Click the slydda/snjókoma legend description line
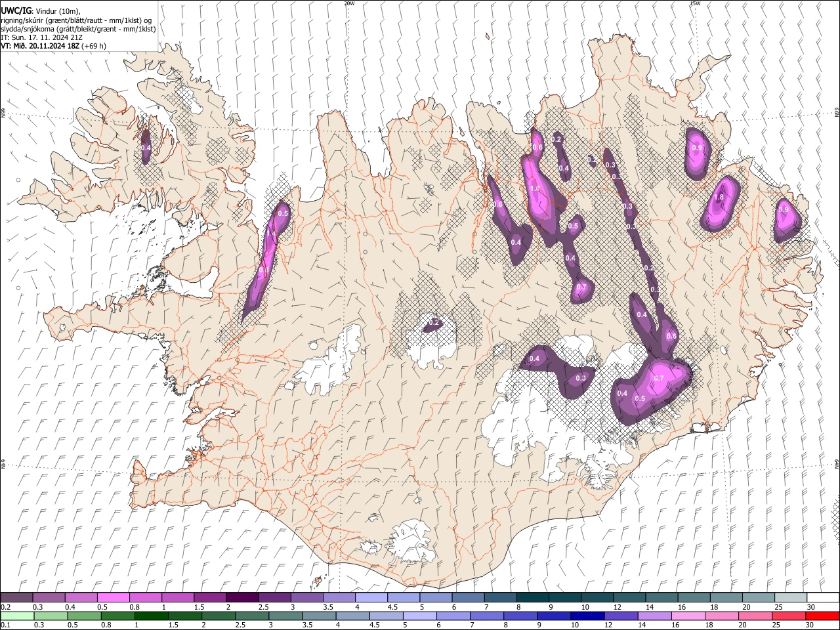The image size is (840, 630). 78,29
